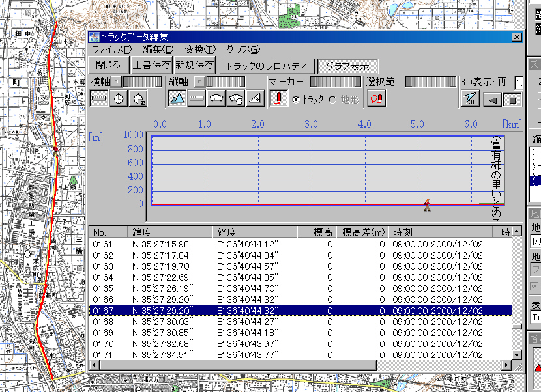Click the トラックのプロパティ button
Image resolution: width=541 pixels, height=392 pixels.
(266, 66)
